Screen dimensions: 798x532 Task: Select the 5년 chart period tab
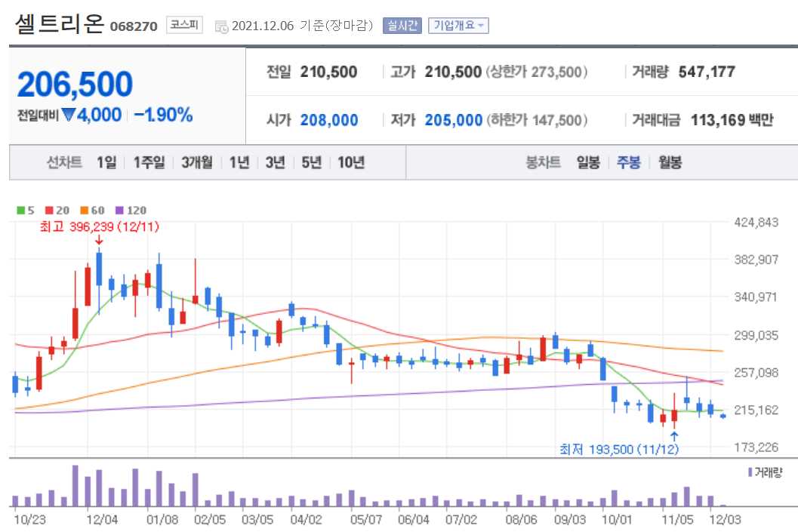point(311,161)
